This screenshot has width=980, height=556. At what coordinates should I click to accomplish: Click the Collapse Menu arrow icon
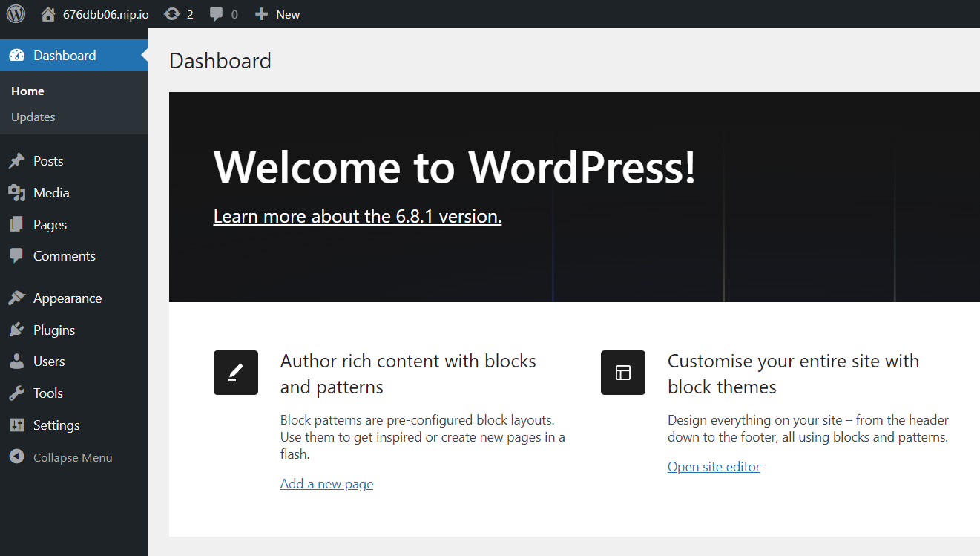point(16,457)
